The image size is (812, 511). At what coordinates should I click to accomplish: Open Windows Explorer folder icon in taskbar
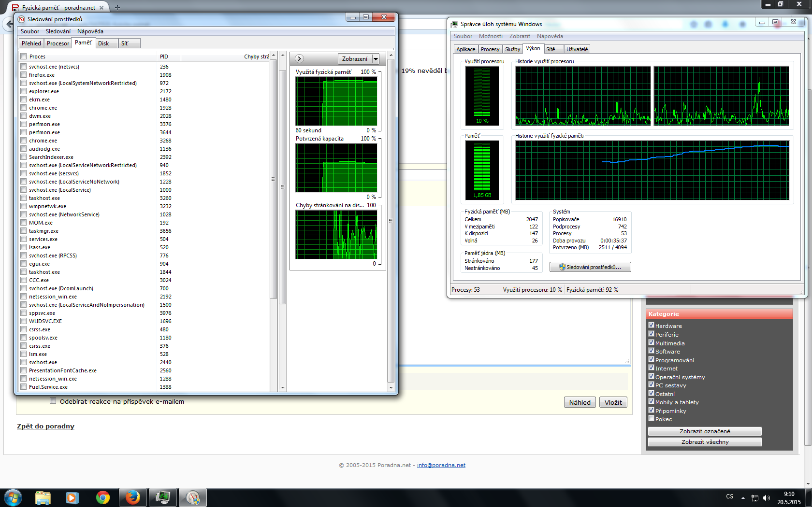(43, 497)
